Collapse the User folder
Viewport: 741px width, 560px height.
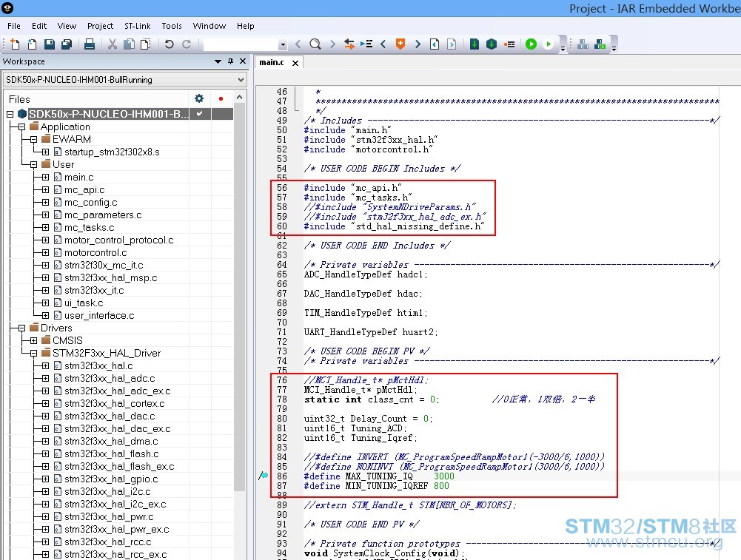[x=33, y=165]
